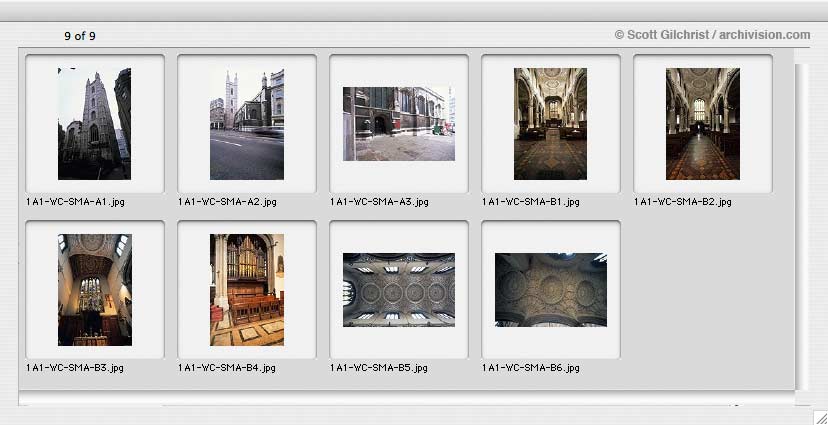Click filename 1A1-WC-SMA-A2.jpg

point(227,202)
